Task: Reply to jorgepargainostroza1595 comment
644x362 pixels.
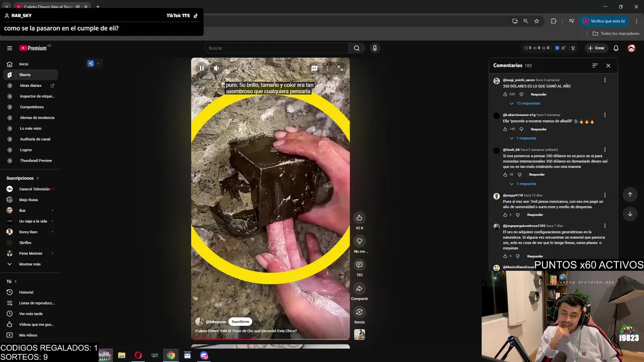Action: [x=535, y=256]
